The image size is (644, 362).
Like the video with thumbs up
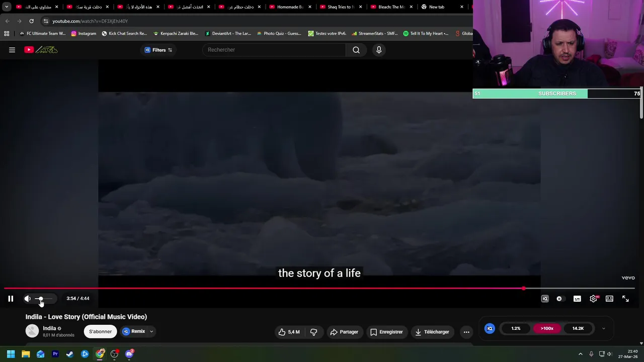(289, 332)
